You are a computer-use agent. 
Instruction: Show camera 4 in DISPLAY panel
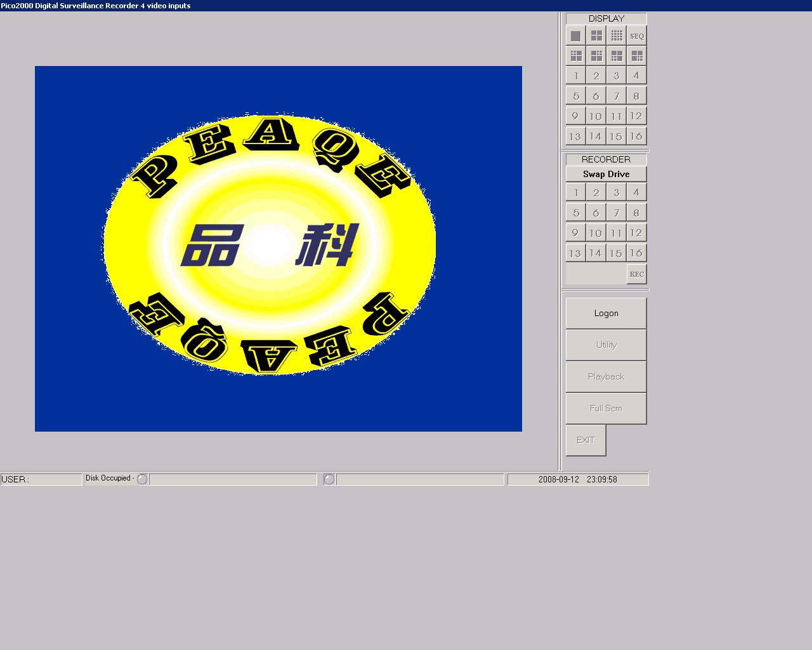coord(636,76)
